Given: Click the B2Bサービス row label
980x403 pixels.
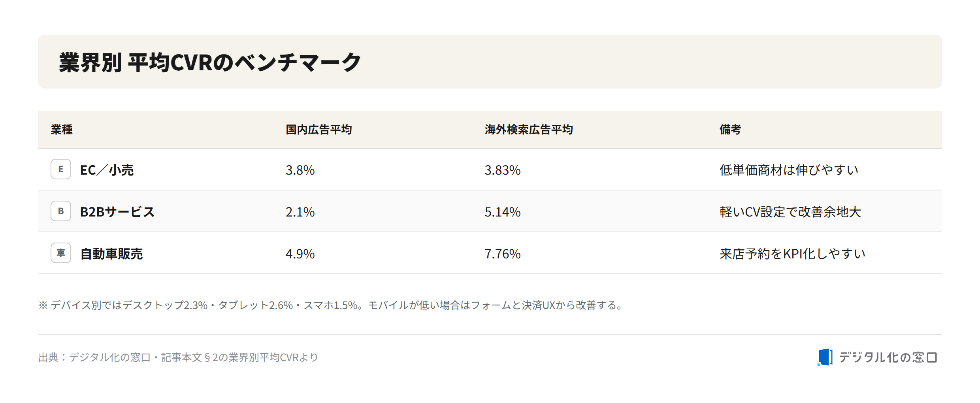Looking at the screenshot, I should tap(117, 212).
